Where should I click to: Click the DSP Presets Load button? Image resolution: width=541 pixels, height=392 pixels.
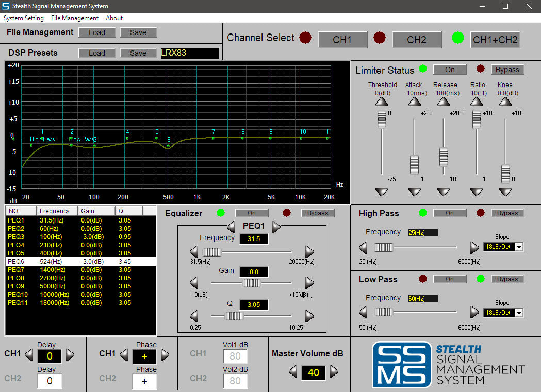pos(97,53)
